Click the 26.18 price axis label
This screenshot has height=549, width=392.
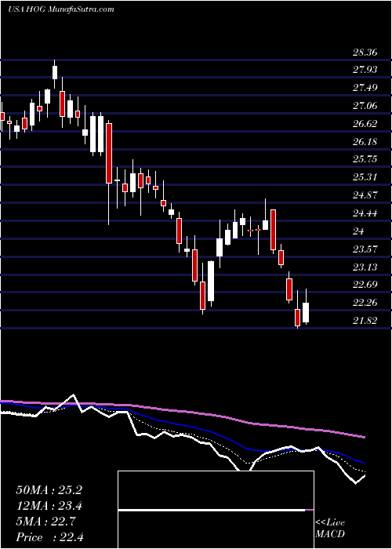pos(365,141)
